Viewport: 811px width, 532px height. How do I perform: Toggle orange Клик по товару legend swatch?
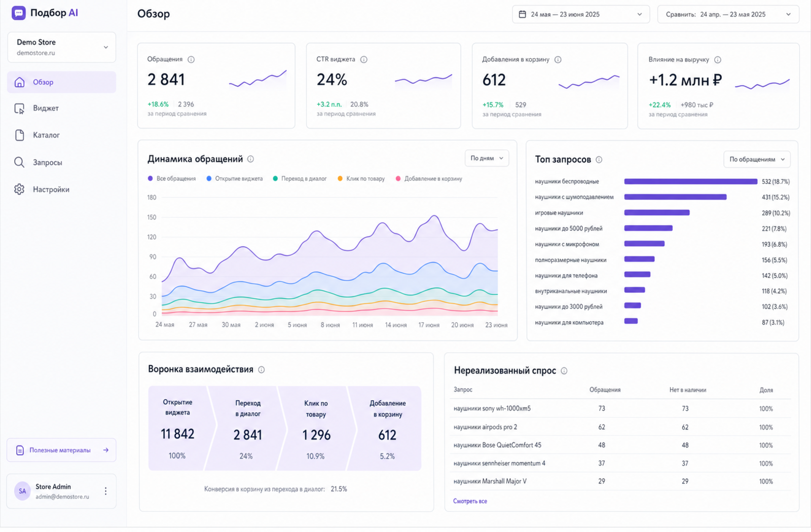340,179
